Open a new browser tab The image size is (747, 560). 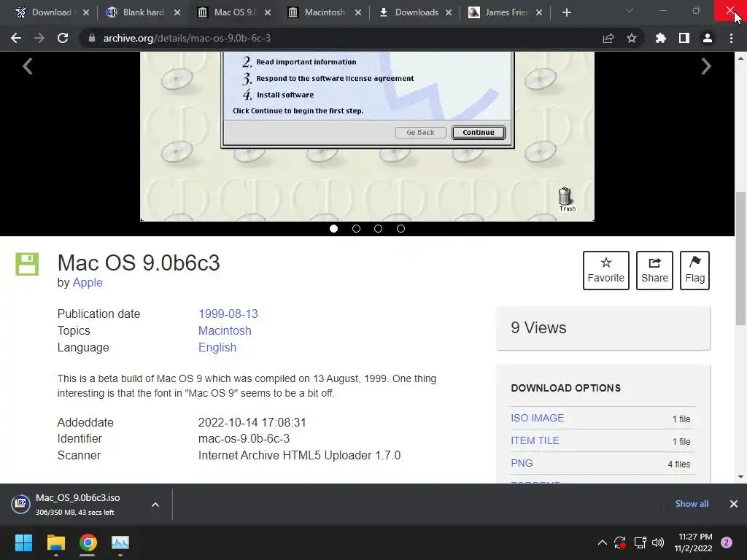click(x=566, y=12)
